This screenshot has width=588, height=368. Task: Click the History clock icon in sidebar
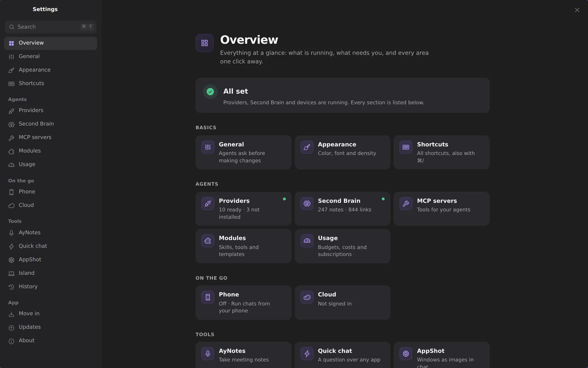(x=11, y=287)
